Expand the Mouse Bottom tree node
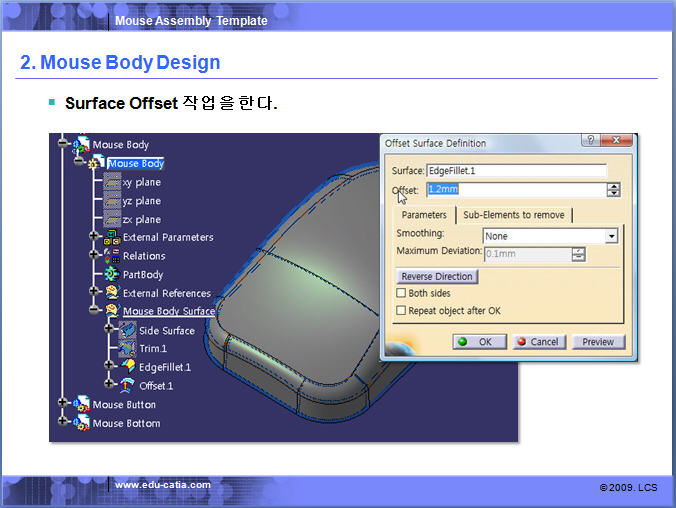This screenshot has width=676, height=508. [62, 423]
